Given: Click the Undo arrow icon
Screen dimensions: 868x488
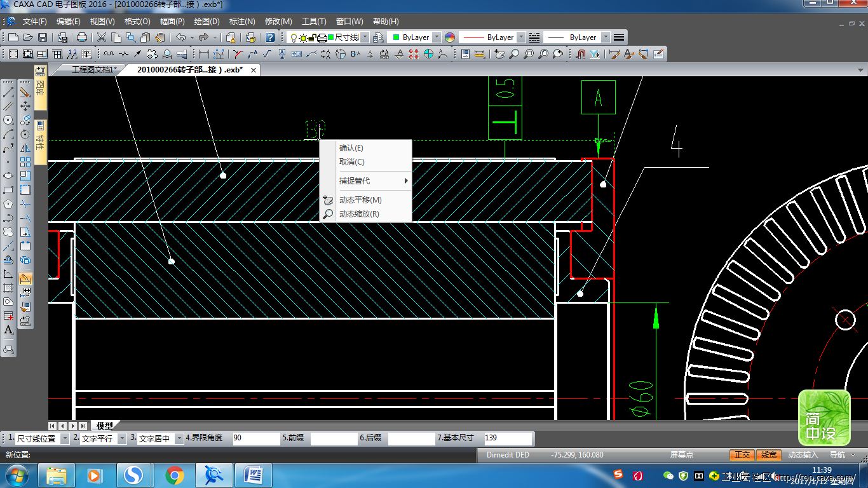Looking at the screenshot, I should (180, 37).
